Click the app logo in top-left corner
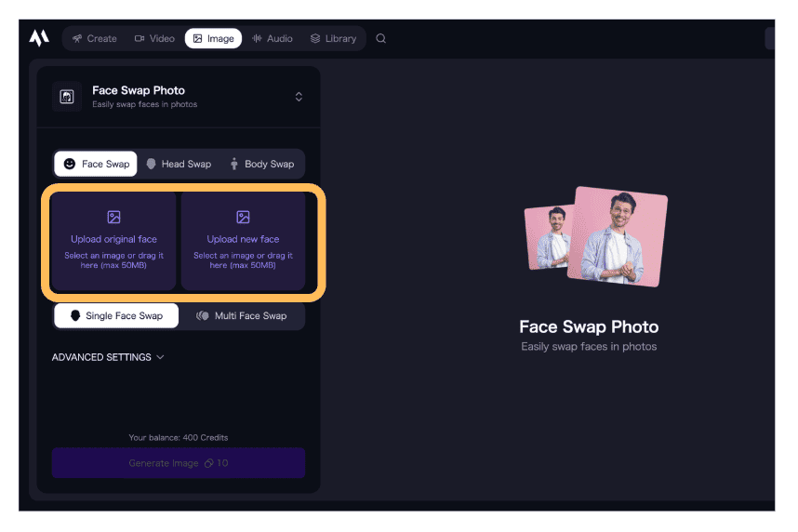798x532 pixels. pyautogui.click(x=38, y=38)
